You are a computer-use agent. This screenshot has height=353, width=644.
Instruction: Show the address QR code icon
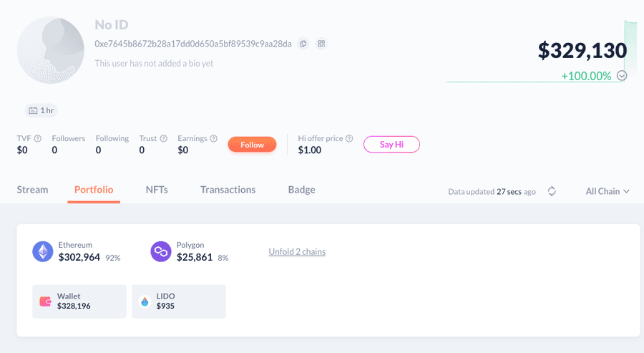(321, 44)
